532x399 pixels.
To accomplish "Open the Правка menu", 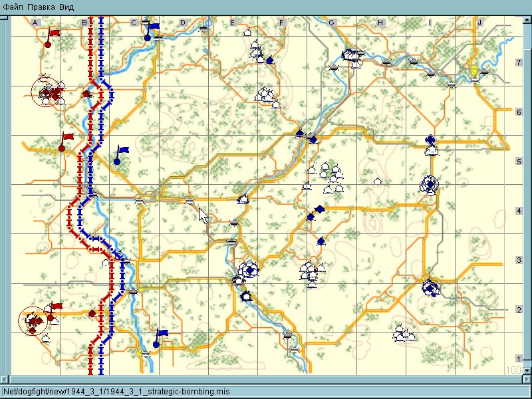I will click(41, 7).
